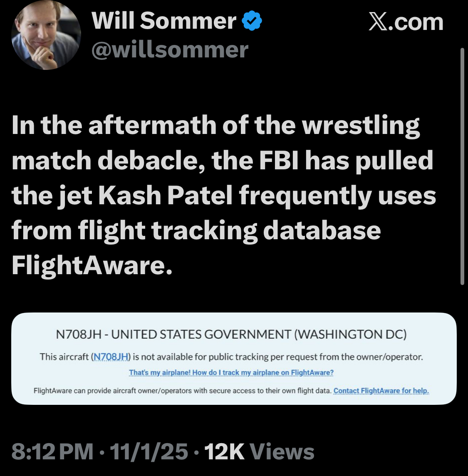Click the N708JH United States Government heading
Screen dimensions: 468x476
[x=231, y=335]
